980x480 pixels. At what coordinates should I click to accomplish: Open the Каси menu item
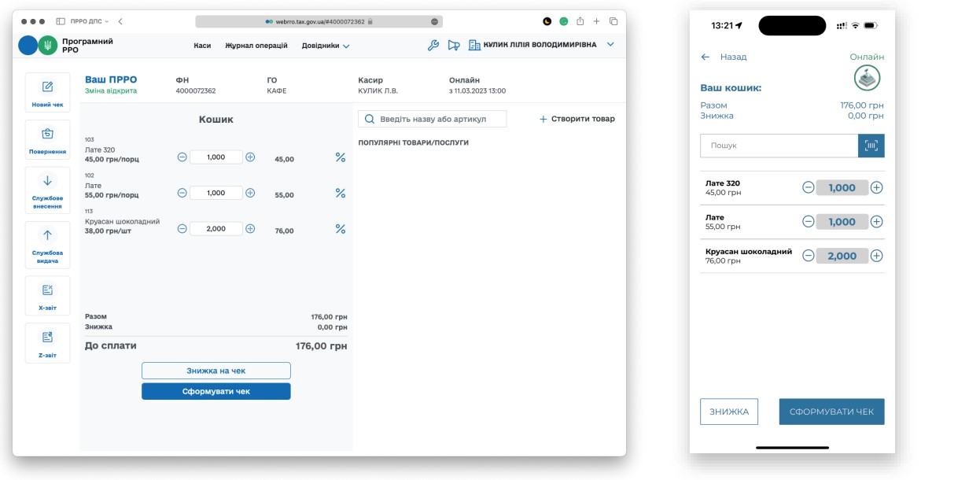click(202, 46)
